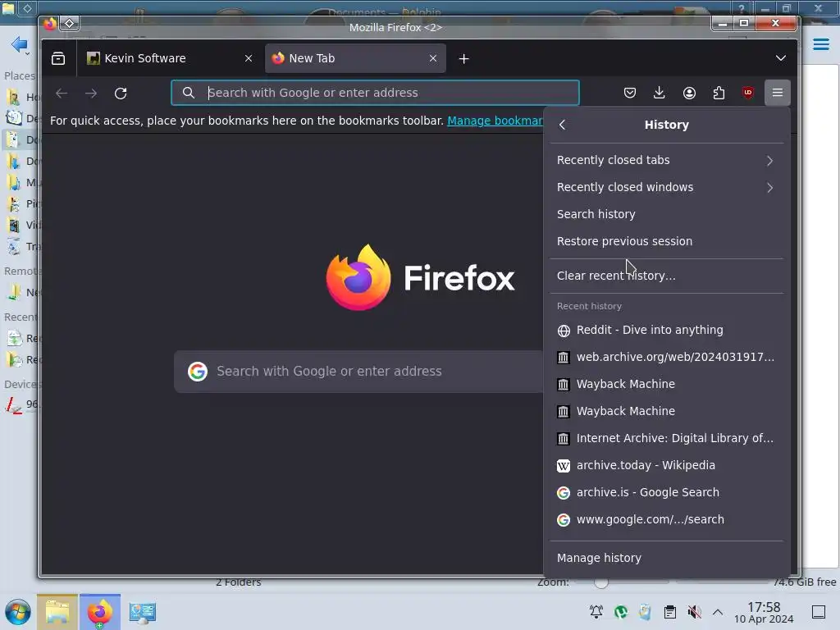Open the Pocket save icon in toolbar
The width and height of the screenshot is (840, 630).
tap(630, 93)
